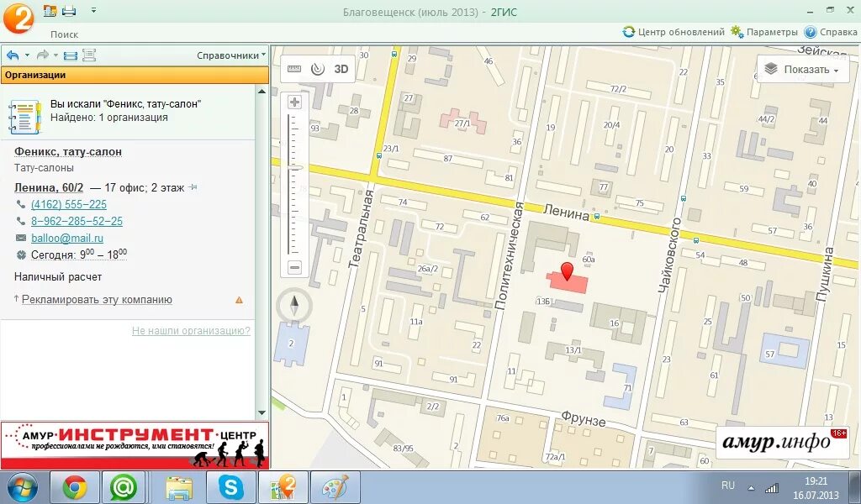This screenshot has width=861, height=504.
Task: Click the Рекламировать эту компанию link
Action: pyautogui.click(x=97, y=300)
